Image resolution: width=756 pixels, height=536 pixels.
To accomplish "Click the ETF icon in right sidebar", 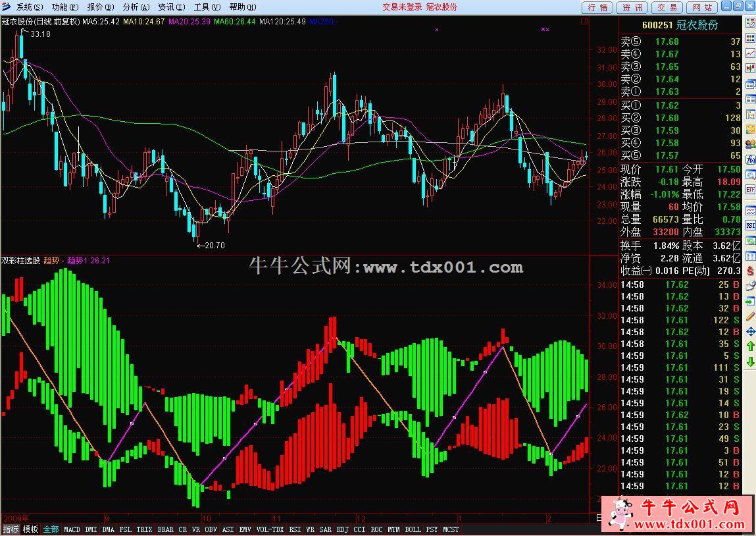I will point(750,190).
